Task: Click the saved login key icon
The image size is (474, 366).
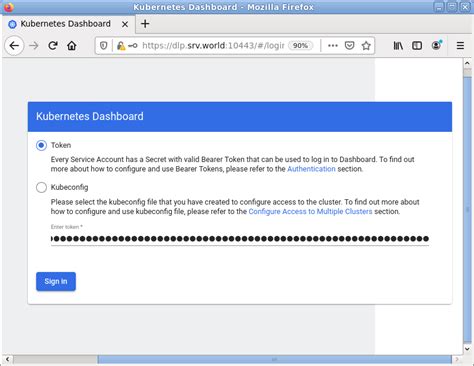Action: (x=133, y=46)
